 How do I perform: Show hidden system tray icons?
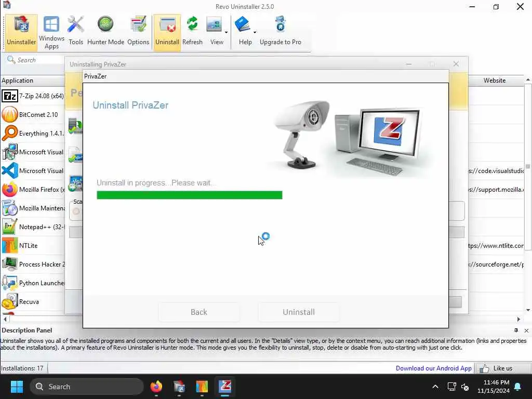[435, 387]
